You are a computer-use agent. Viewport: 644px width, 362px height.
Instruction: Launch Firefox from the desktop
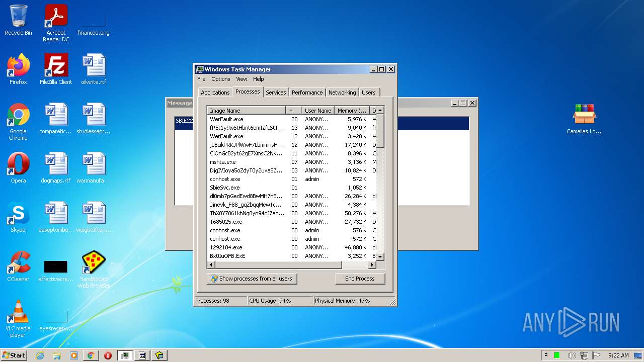pyautogui.click(x=18, y=69)
